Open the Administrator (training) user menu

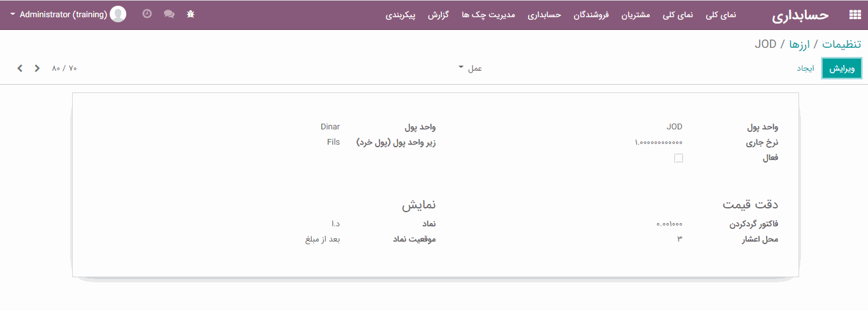[x=63, y=14]
